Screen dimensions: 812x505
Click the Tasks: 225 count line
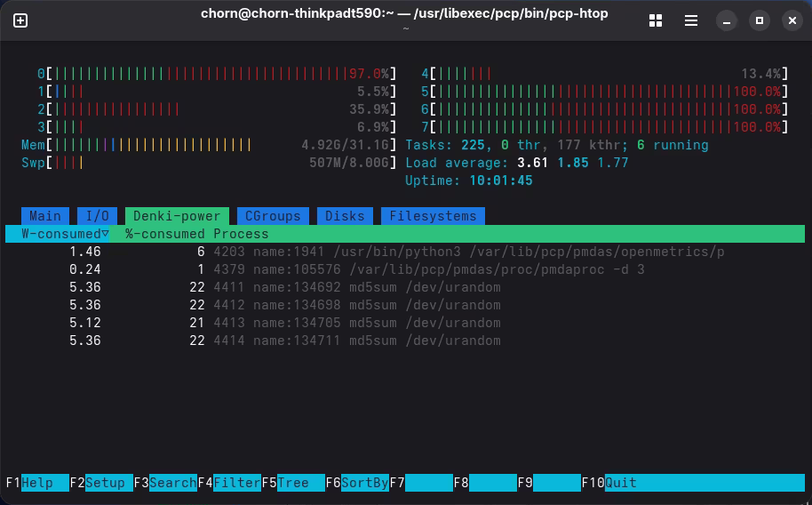coord(557,145)
